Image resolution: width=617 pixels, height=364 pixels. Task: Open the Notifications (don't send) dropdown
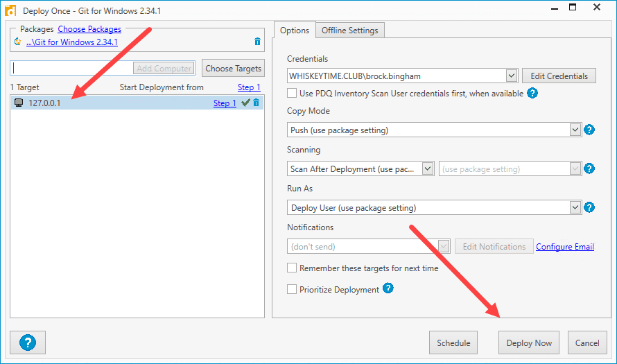coord(444,246)
